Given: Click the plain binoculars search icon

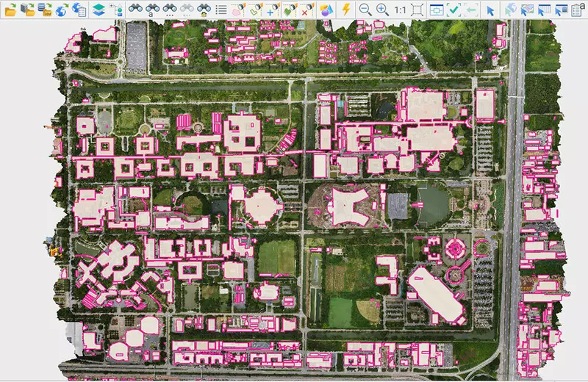Looking at the screenshot, I should tap(135, 10).
